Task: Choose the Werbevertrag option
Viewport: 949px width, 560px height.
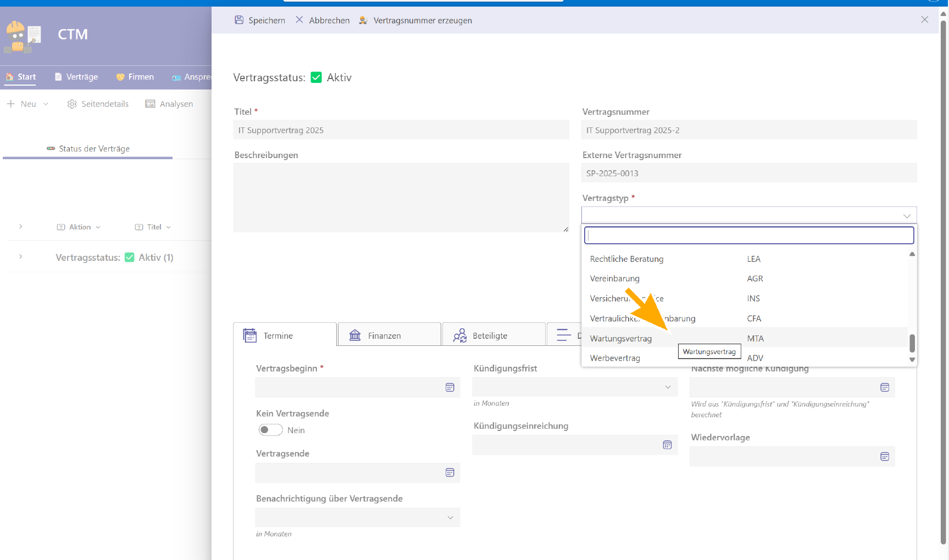Action: click(x=615, y=358)
